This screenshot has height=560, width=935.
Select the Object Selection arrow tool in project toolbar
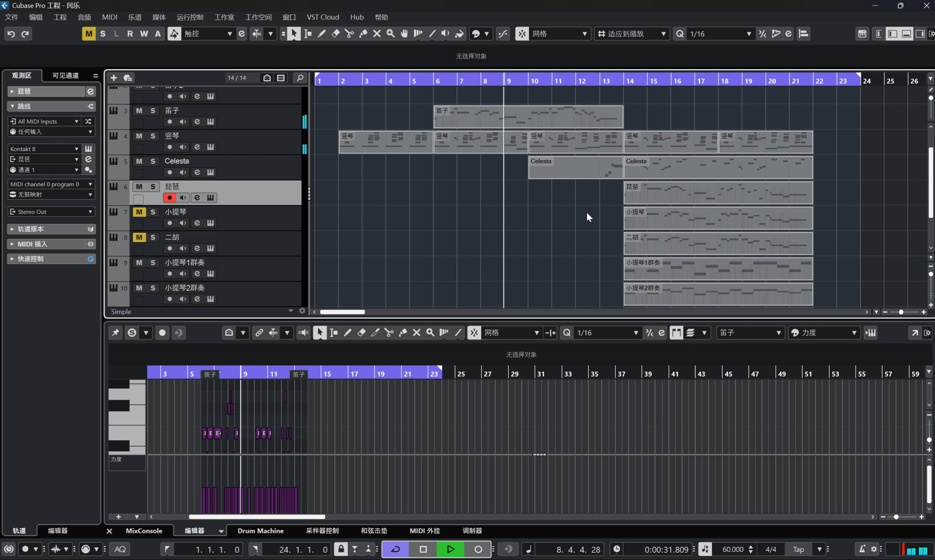pos(294,34)
